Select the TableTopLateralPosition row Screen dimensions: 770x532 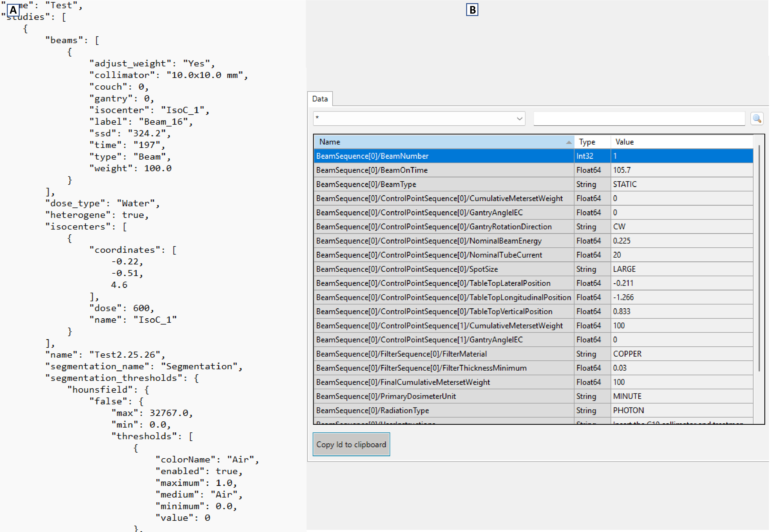click(x=534, y=283)
